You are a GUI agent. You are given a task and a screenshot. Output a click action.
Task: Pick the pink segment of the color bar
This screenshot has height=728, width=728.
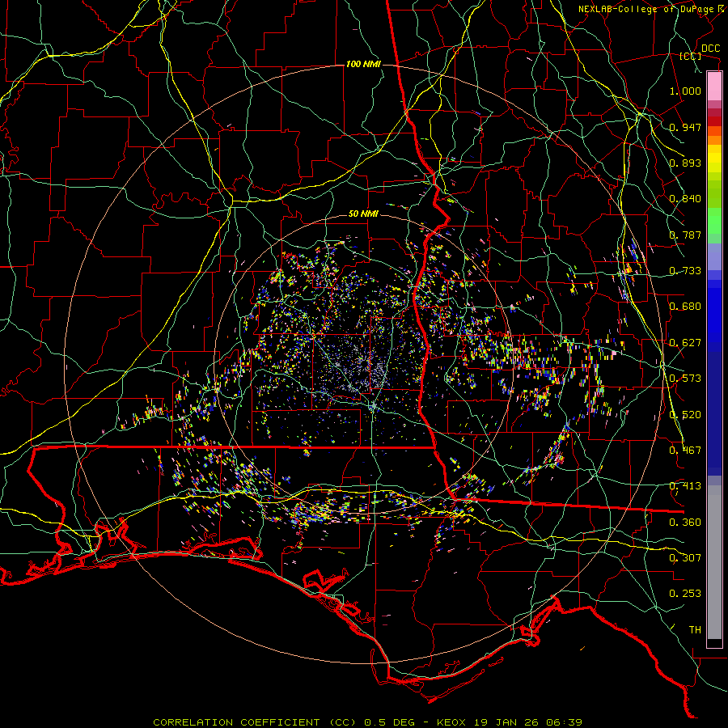pyautogui.click(x=714, y=87)
